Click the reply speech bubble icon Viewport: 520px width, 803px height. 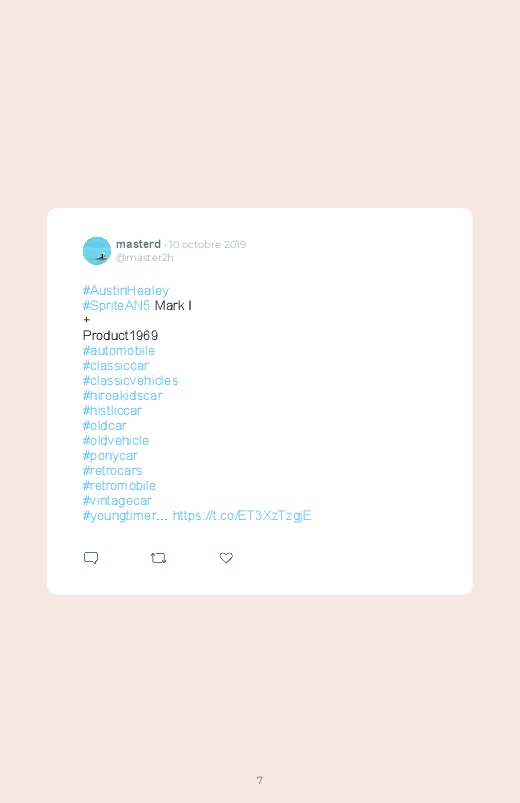(91, 558)
